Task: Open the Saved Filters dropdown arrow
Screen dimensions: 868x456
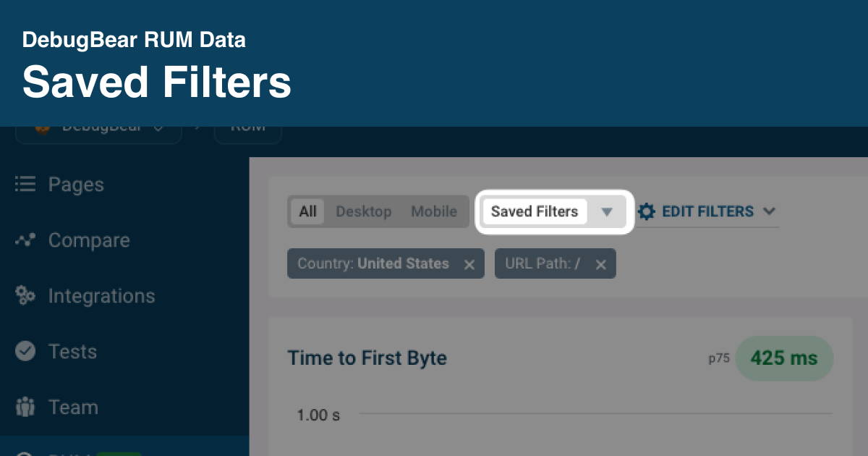Action: (607, 211)
